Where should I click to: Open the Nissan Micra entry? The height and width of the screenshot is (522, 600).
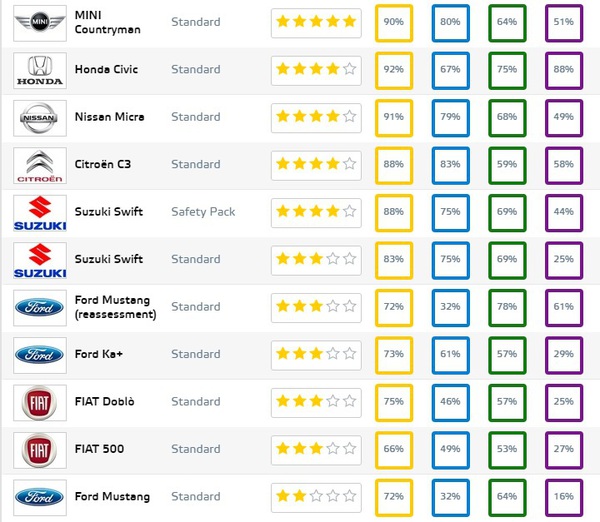[109, 117]
